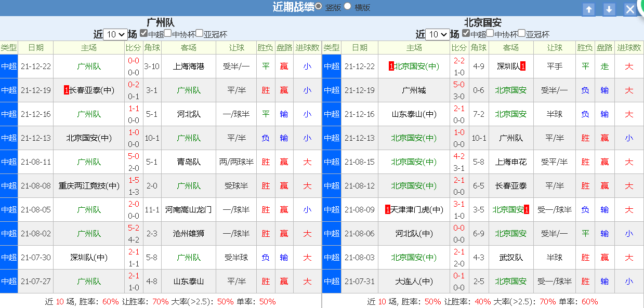
Task: Toggle 中超 checkbox for 北京国安
Action: click(466, 33)
